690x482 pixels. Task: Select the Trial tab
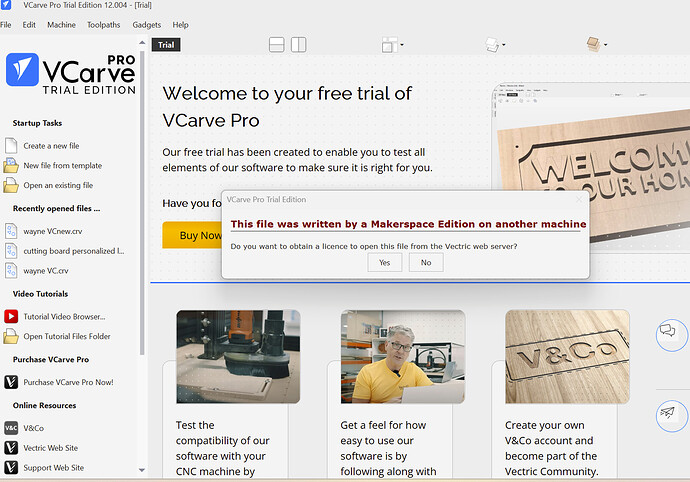167,45
